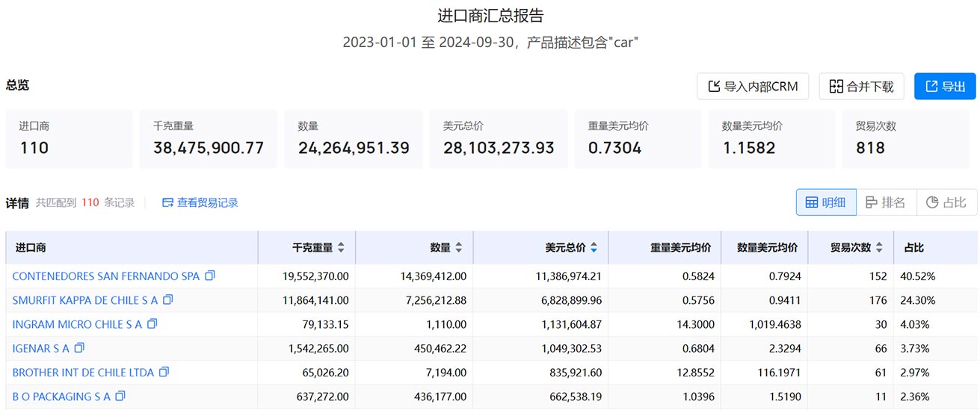Select cell 1,131,604.87
Viewport: 980px width, 410px height.
click(x=571, y=324)
